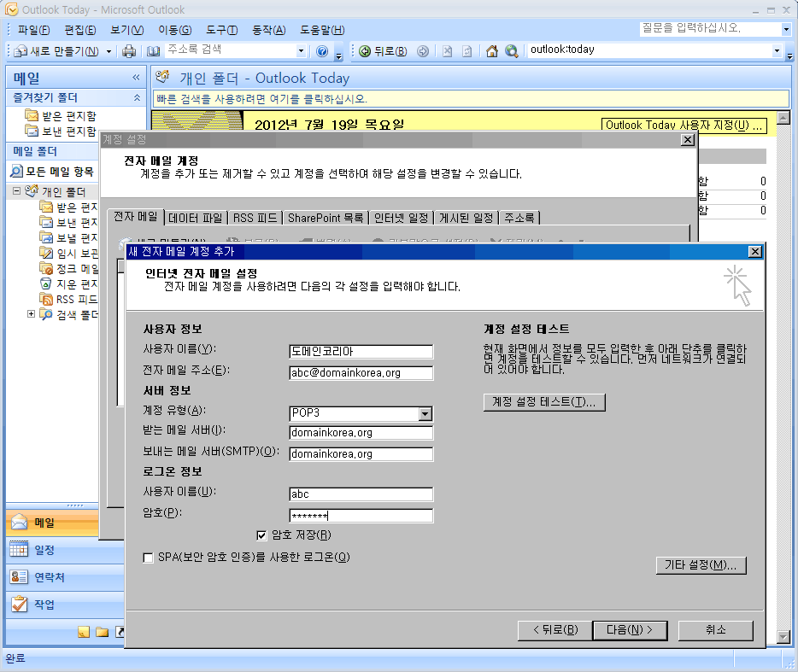Viewport: 798px width, 672px height.
Task: Select the 메일 button in the navigation pane
Action: click(x=52, y=523)
